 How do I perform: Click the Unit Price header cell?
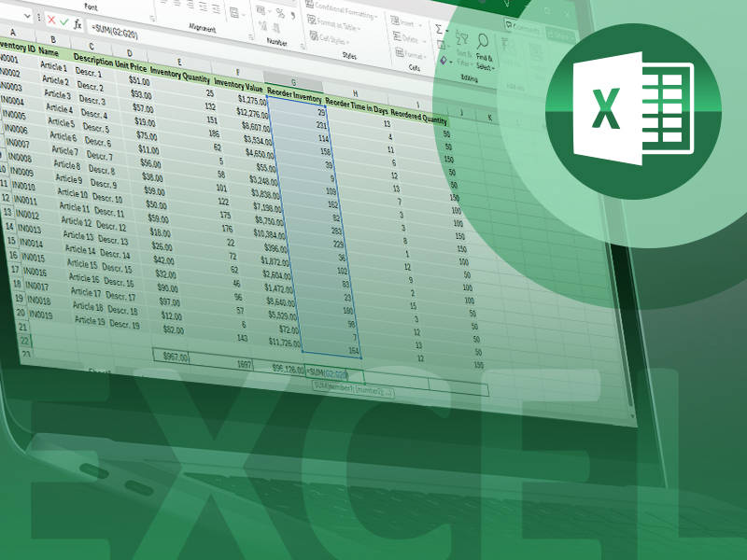point(131,65)
